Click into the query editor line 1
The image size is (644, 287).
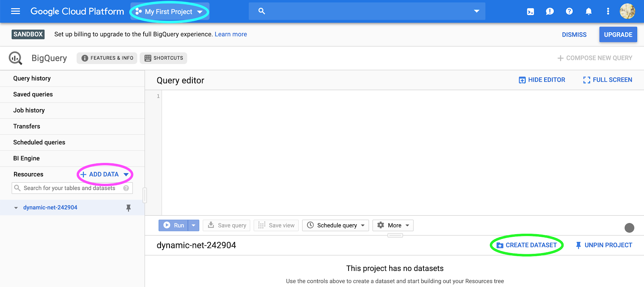(402, 96)
